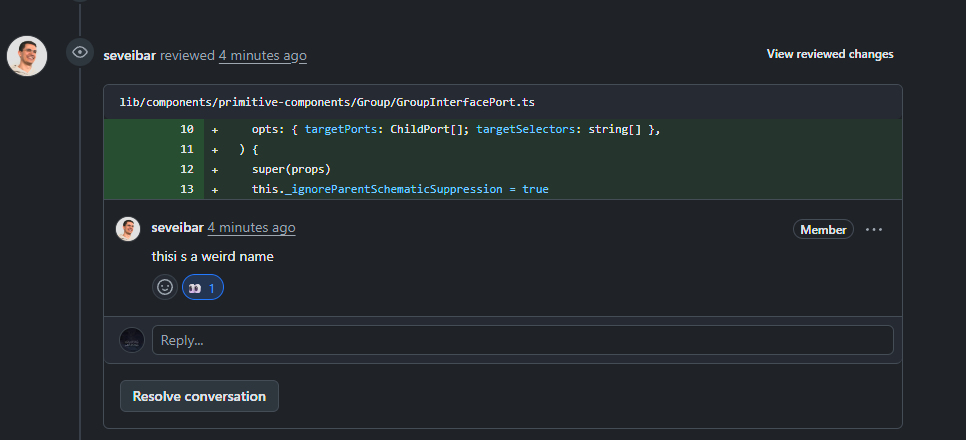
Task: Click seveibar's large timeline avatar
Action: point(27,56)
